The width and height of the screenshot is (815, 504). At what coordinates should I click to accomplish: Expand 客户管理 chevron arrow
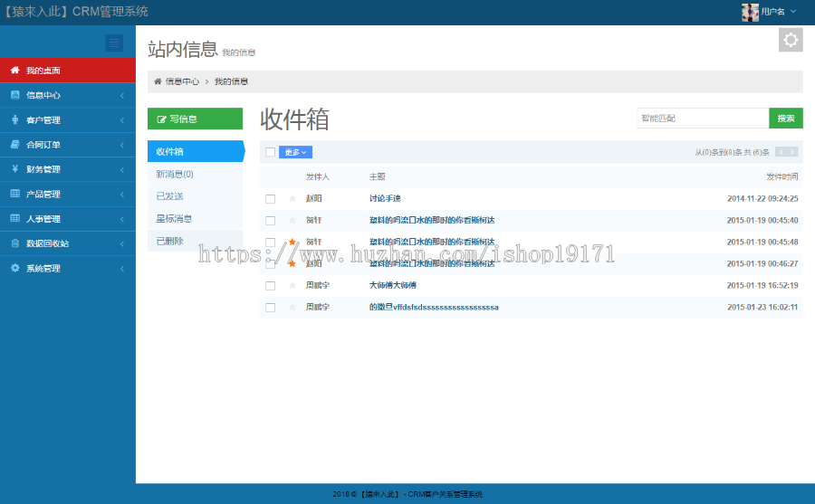click(122, 120)
